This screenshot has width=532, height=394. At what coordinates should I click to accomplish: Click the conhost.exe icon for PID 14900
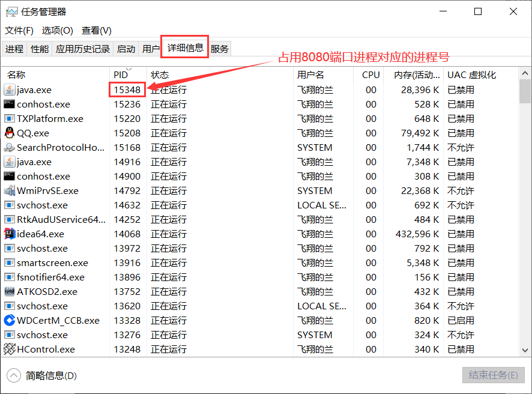point(9,176)
